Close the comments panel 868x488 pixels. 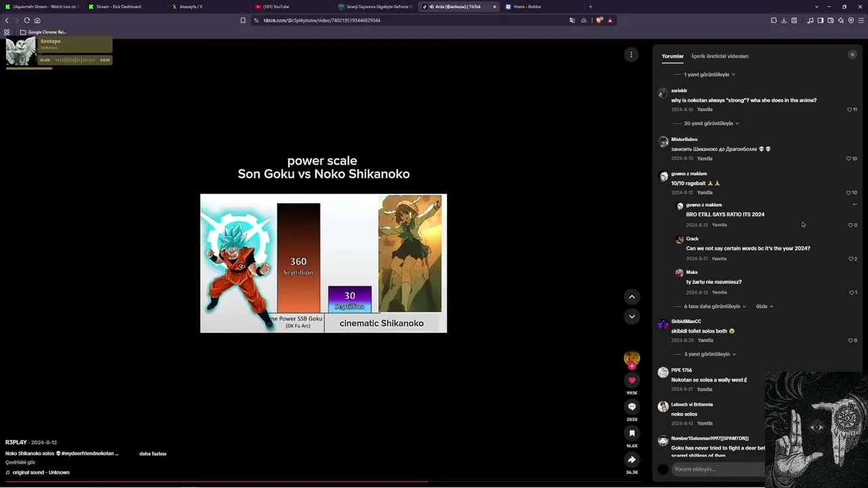pyautogui.click(x=852, y=55)
